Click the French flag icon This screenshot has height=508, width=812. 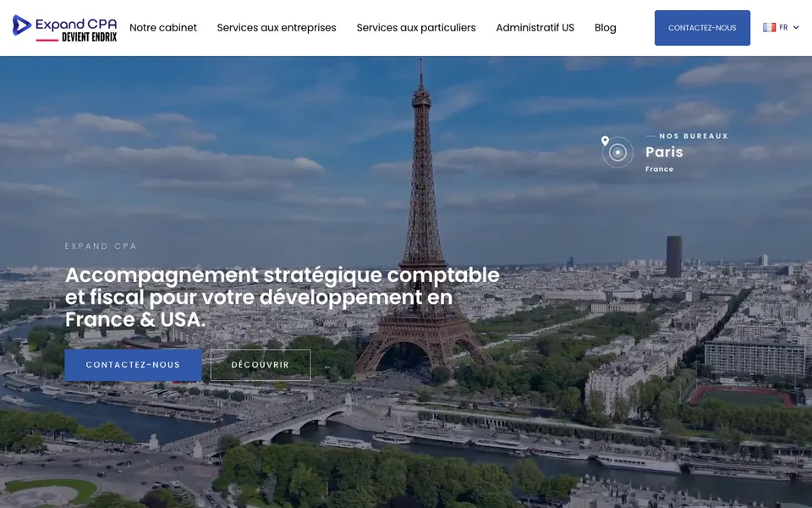769,27
